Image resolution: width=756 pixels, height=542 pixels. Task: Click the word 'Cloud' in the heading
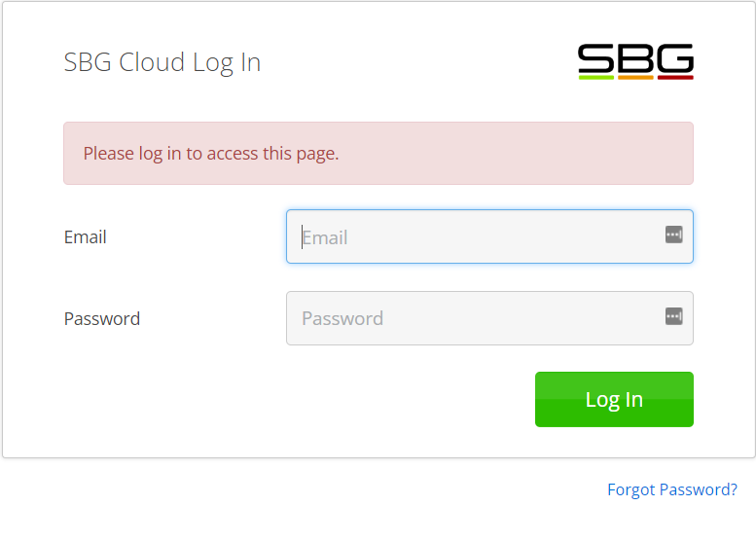152,61
